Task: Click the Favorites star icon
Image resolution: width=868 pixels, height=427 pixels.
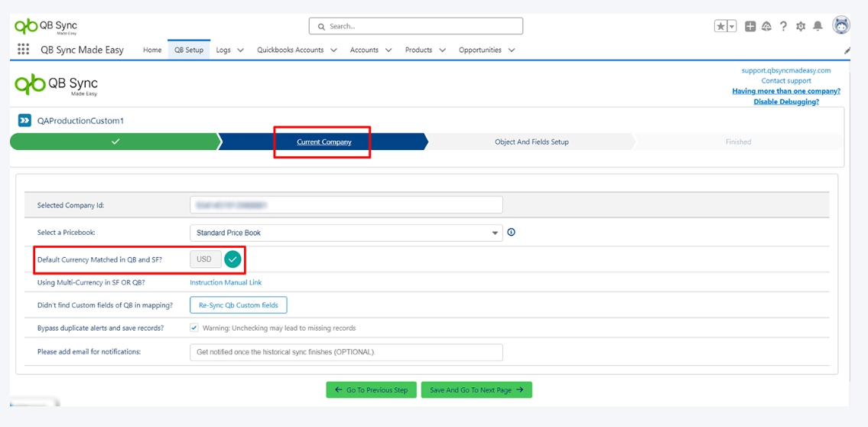Action: 720,26
